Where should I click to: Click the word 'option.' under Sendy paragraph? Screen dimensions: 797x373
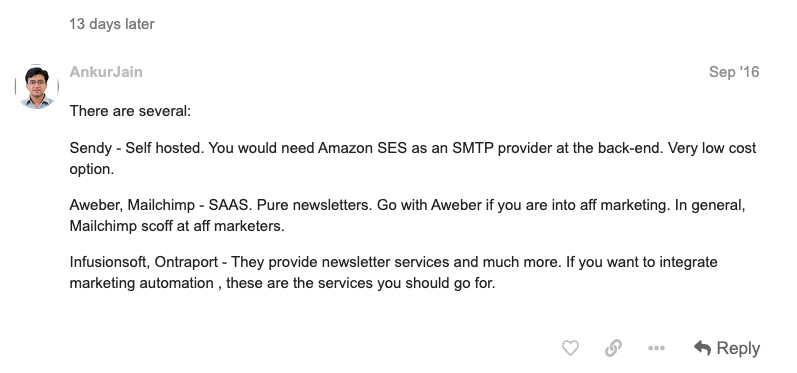[x=92, y=169]
